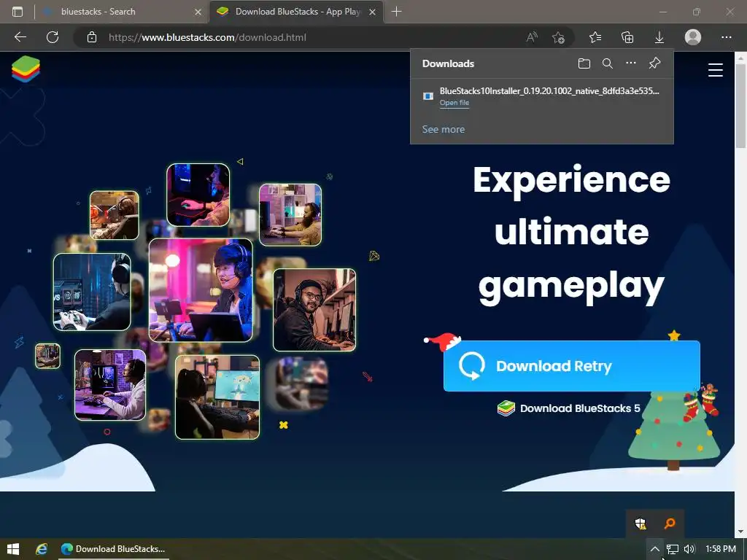The height and width of the screenshot is (560, 747).
Task: Reload the page with the refresh icon
Action: click(x=53, y=37)
